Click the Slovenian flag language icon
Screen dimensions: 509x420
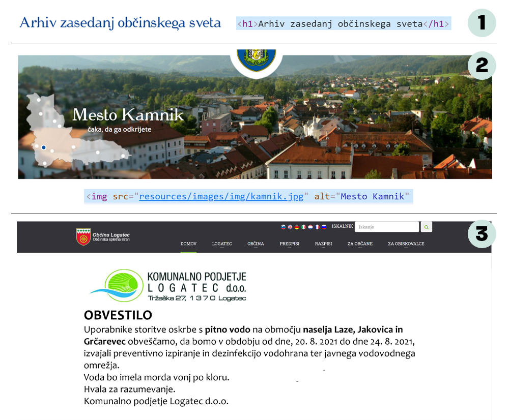[x=284, y=227]
